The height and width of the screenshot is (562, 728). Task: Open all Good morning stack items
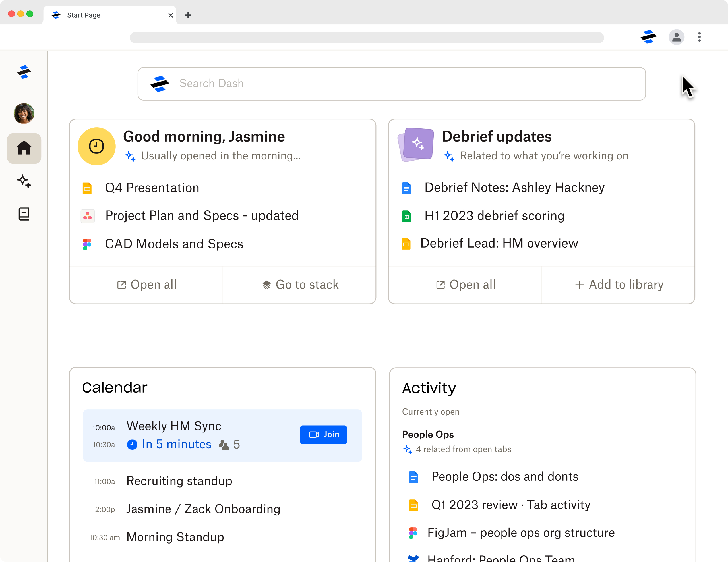pyautogui.click(x=146, y=285)
